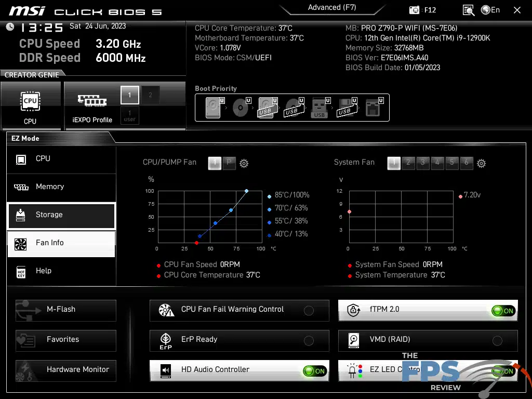Select the network boot device icon

[374, 107]
